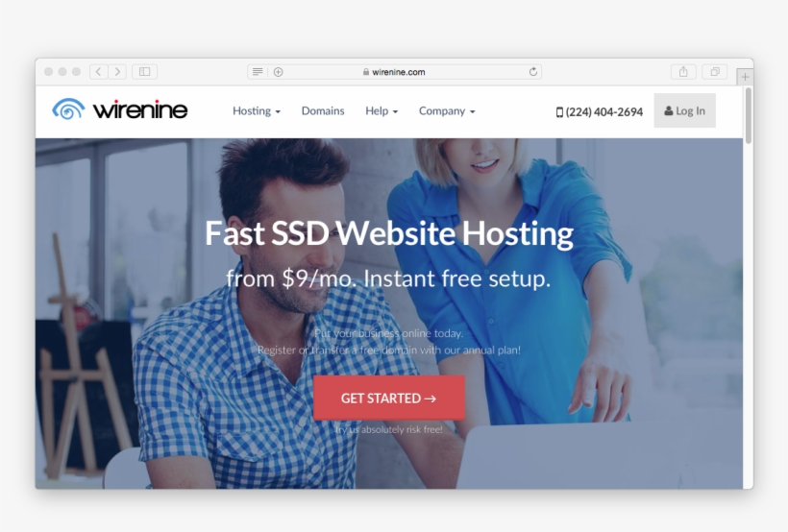The image size is (788, 532).
Task: Expand the Help dropdown menu
Action: 382,111
